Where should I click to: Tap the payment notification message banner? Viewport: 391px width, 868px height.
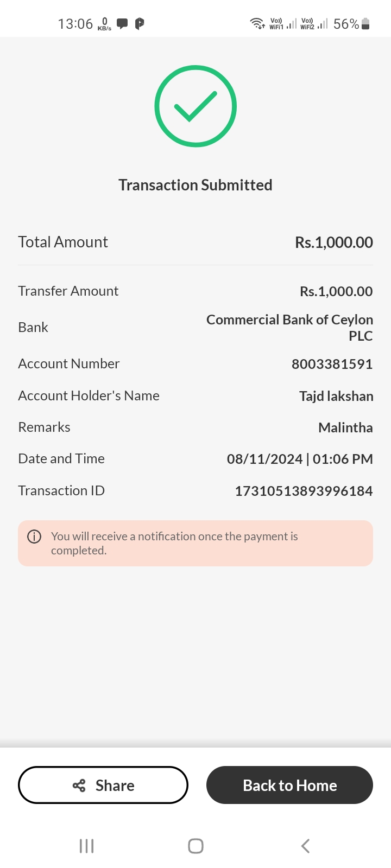(x=195, y=543)
